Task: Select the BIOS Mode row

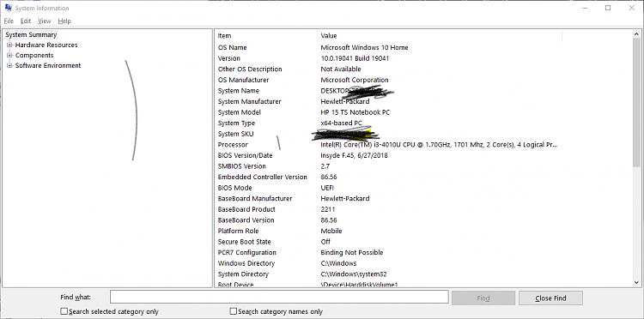Action: tap(388, 188)
